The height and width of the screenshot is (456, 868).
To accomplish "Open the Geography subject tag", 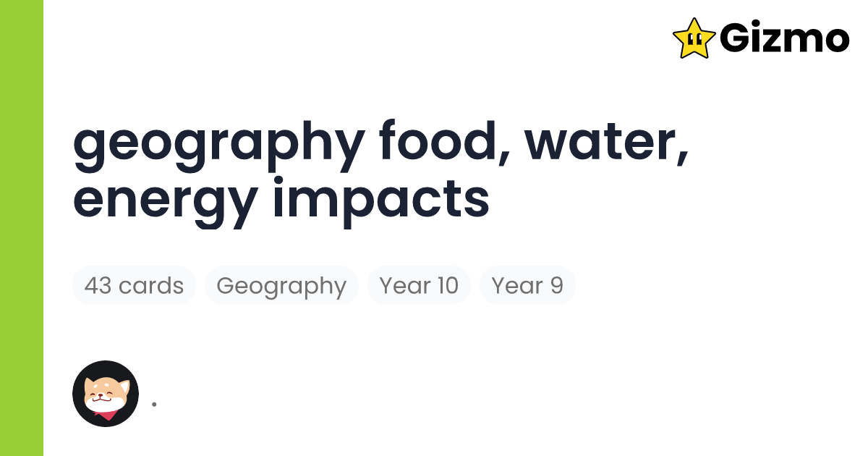I will point(281,286).
